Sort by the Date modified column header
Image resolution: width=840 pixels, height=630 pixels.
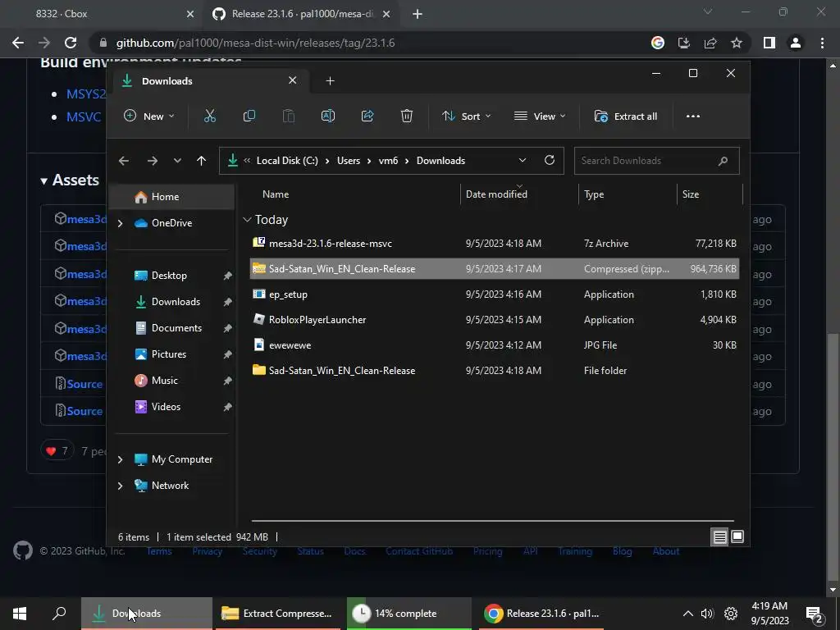(x=518, y=194)
